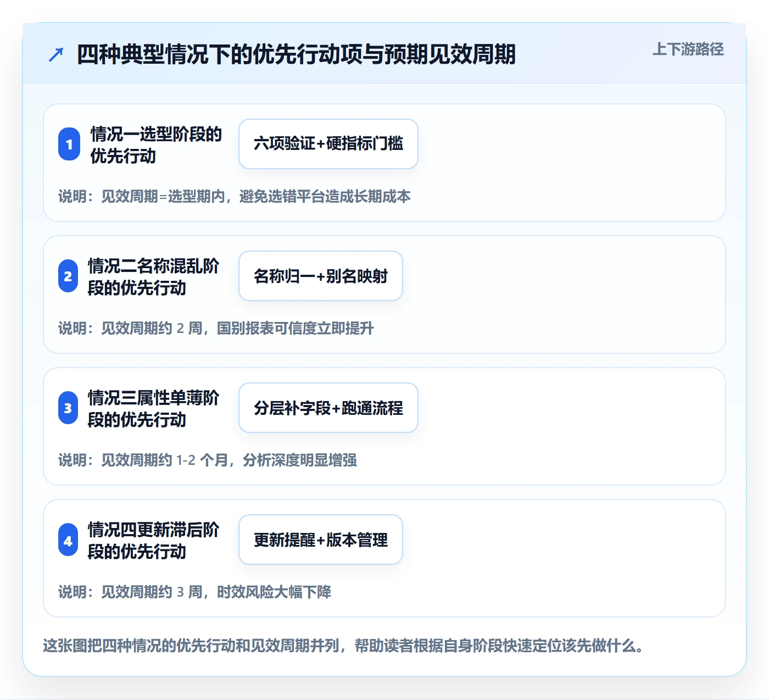The height and width of the screenshot is (700, 769).
Task: Select heading 情况四更新滞后阶段的优先行动
Action: pyautogui.click(x=153, y=540)
